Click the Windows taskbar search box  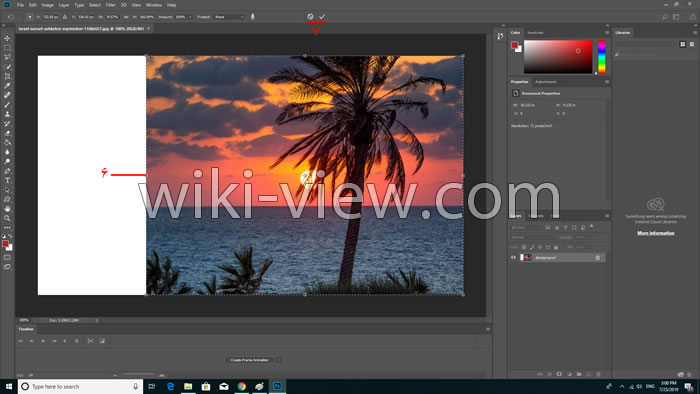80,386
